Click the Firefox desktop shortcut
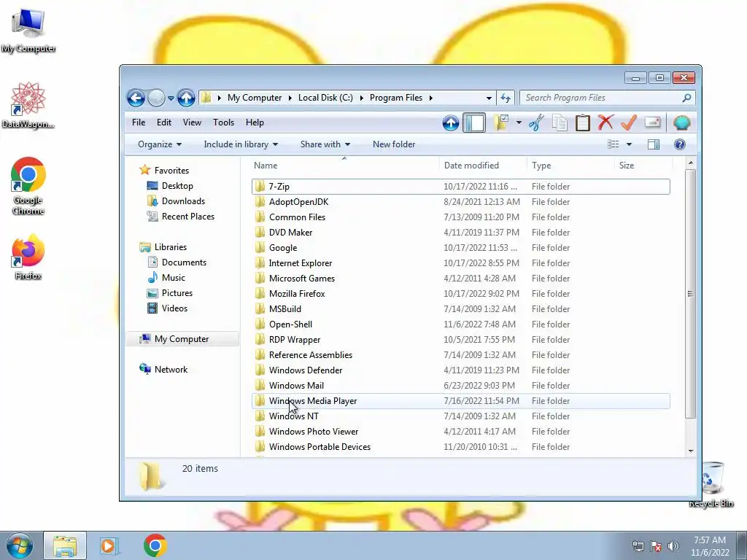Screen dimensions: 747x560 (x=28, y=257)
